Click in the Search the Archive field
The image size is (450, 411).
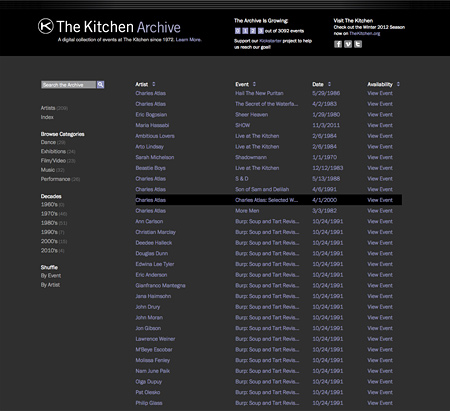[x=69, y=85]
